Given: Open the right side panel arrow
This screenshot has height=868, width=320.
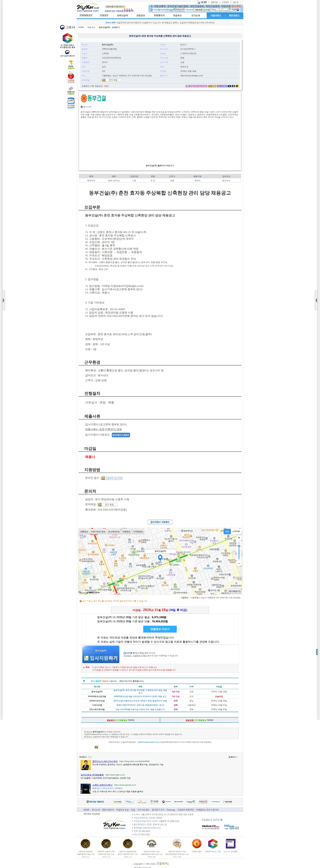Looking at the screenshot, I should (317, 300).
